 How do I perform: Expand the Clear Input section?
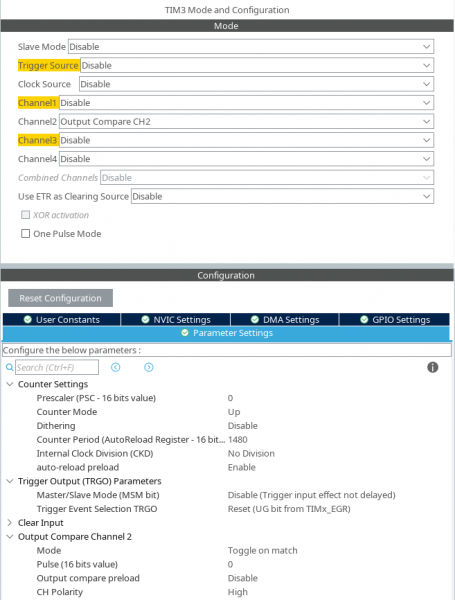[x=10, y=523]
